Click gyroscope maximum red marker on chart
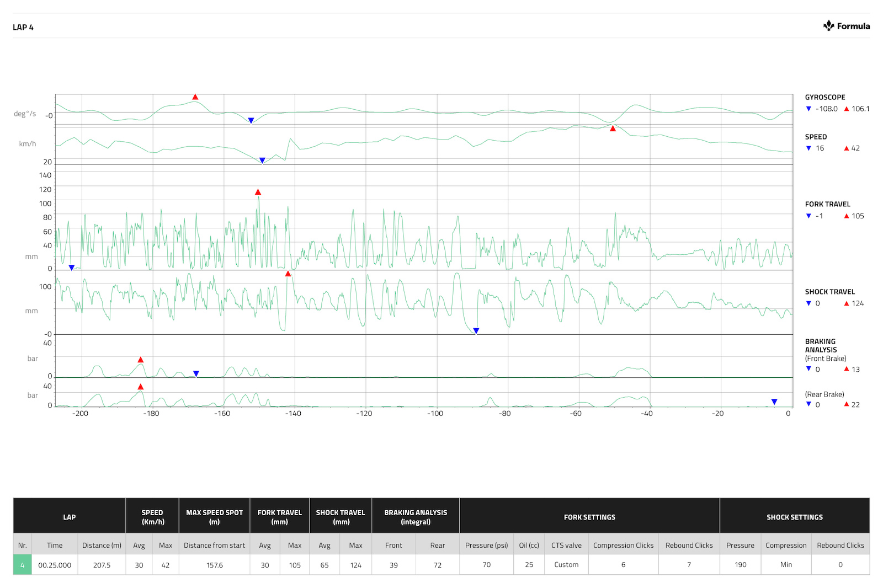The image size is (883, 588). tap(195, 97)
